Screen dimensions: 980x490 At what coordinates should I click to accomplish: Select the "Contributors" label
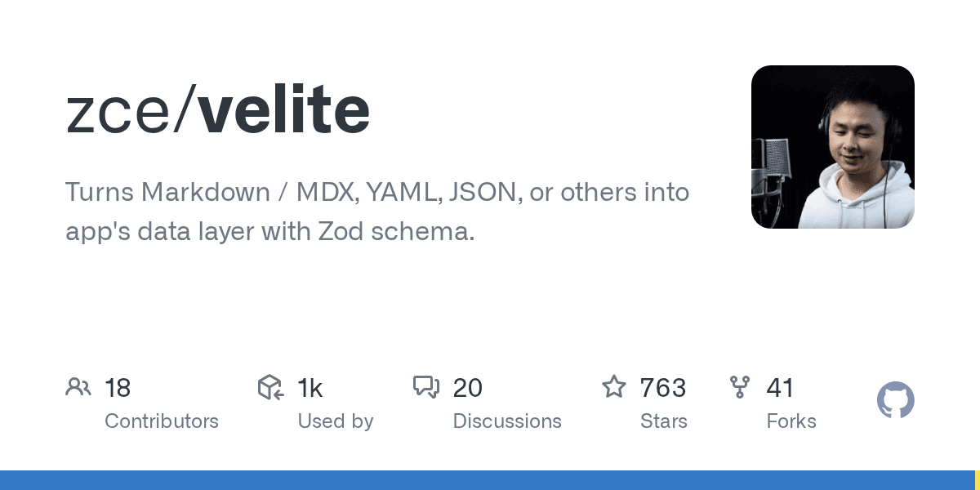click(x=162, y=421)
